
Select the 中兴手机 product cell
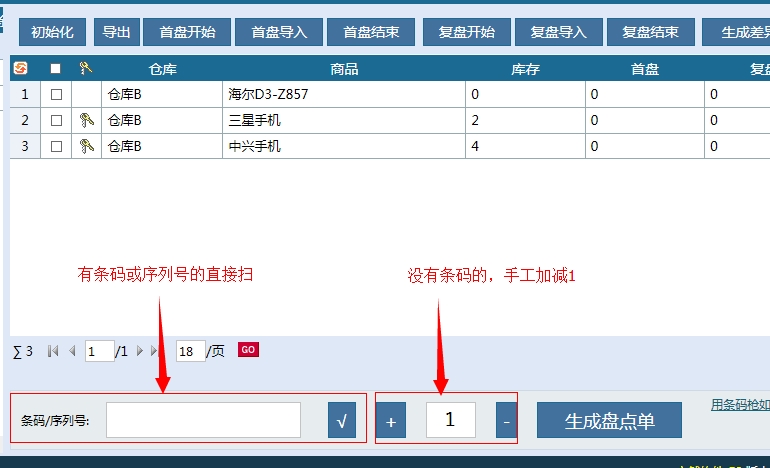(x=344, y=146)
